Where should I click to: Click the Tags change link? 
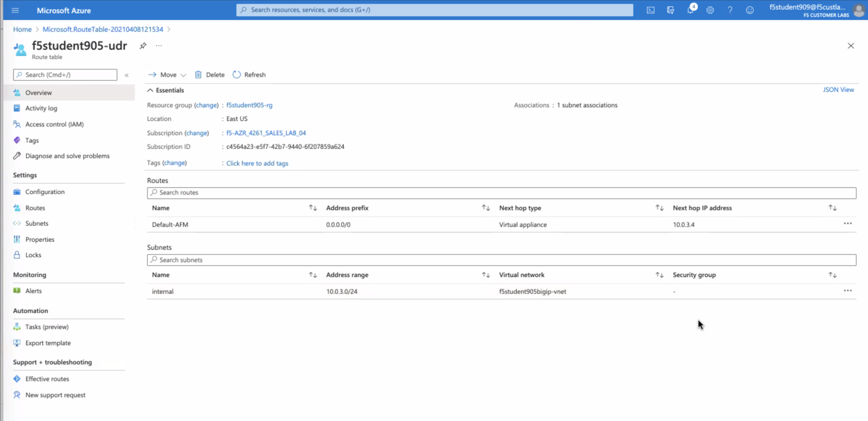(174, 163)
